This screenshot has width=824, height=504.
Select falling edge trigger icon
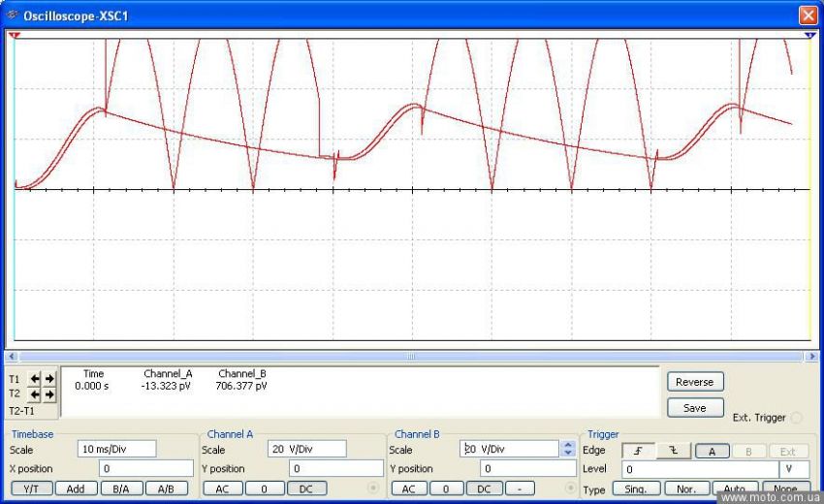pos(671,451)
